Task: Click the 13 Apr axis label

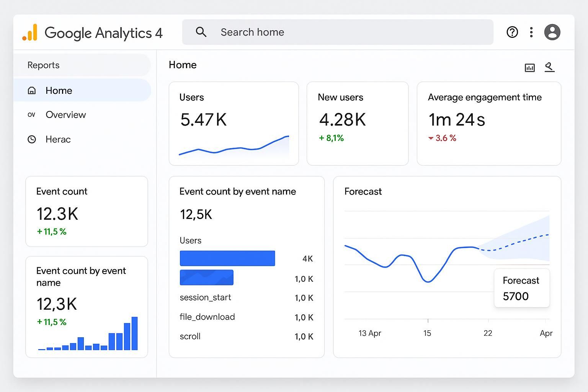Action: (x=370, y=333)
